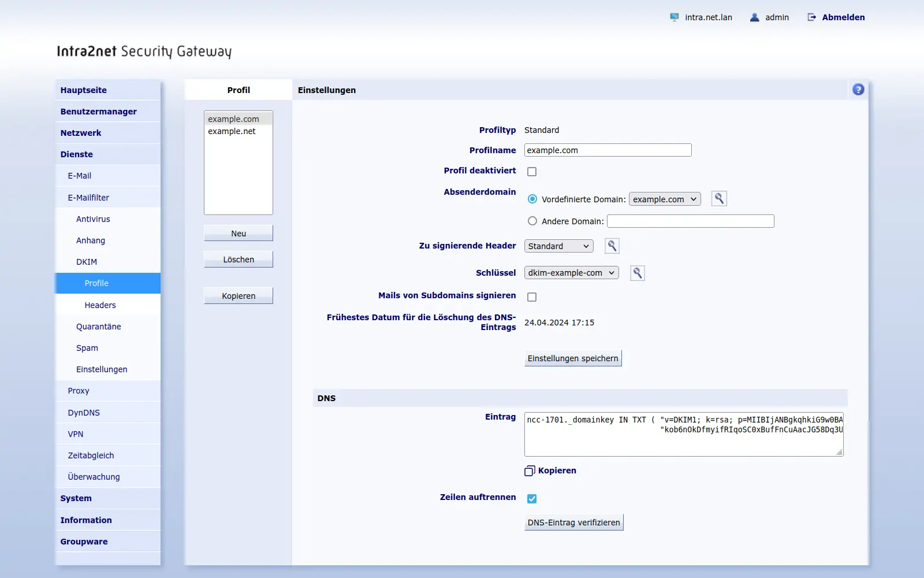The image size is (924, 578).
Task: Click the DNS entry Kopieren copy icon
Action: tap(530, 471)
